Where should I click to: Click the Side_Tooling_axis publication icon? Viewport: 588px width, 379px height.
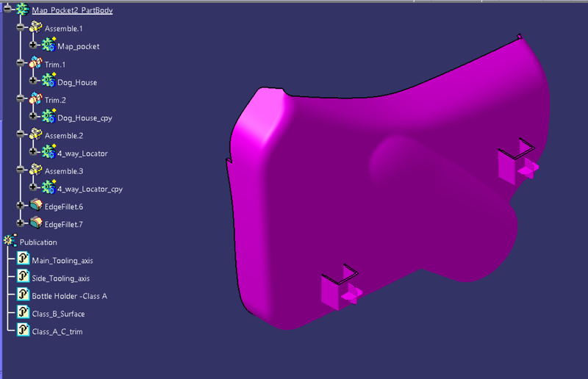coord(24,277)
